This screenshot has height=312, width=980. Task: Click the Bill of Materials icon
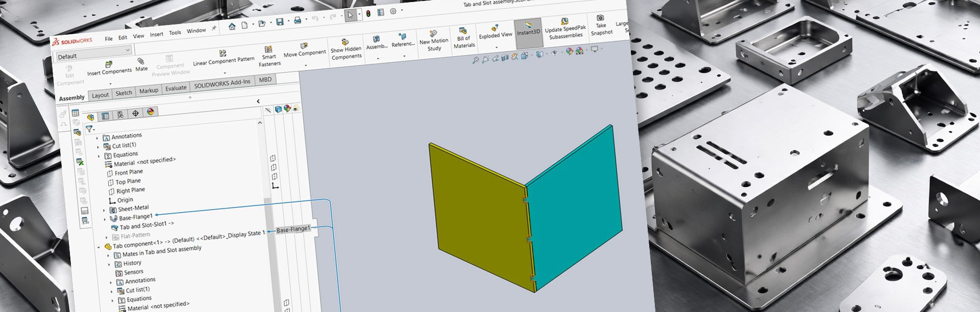[463, 31]
